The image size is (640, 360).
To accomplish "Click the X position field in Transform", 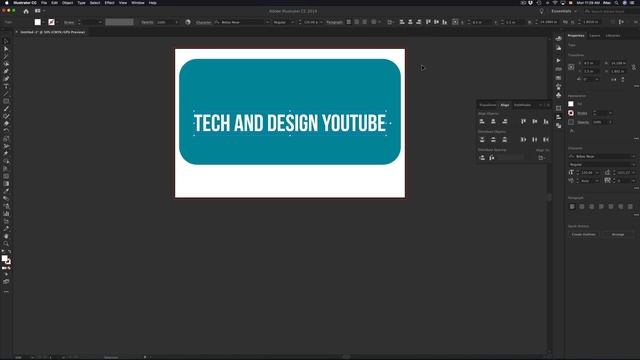I will (x=591, y=63).
